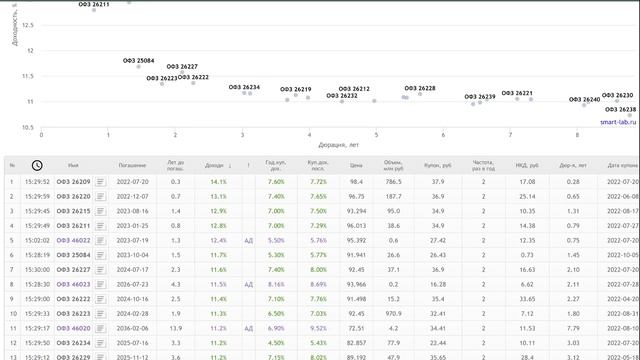Open document icon in ОФЗ 26211 table row
640x360 pixels.
(100, 226)
